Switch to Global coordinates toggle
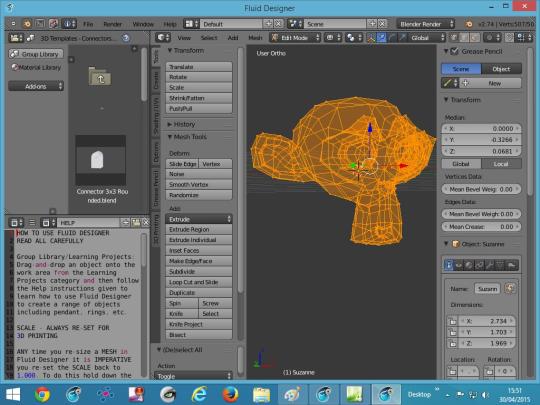The height and width of the screenshot is (405, 540). pos(461,164)
